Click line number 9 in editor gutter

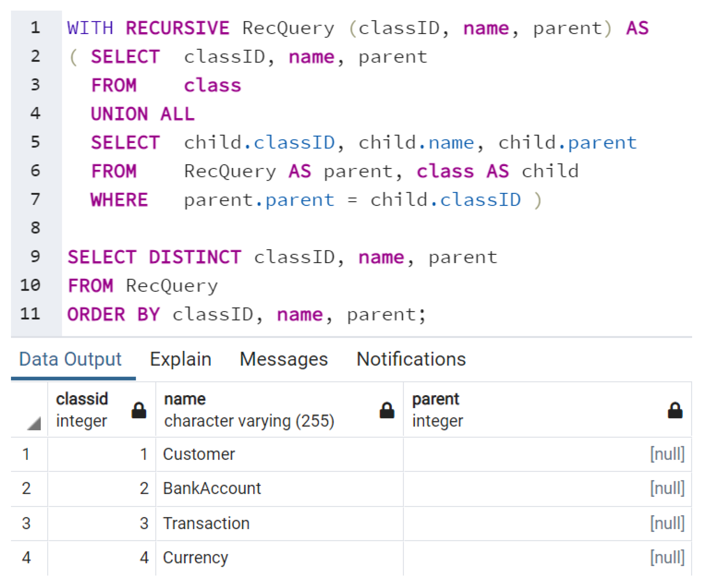(x=35, y=256)
